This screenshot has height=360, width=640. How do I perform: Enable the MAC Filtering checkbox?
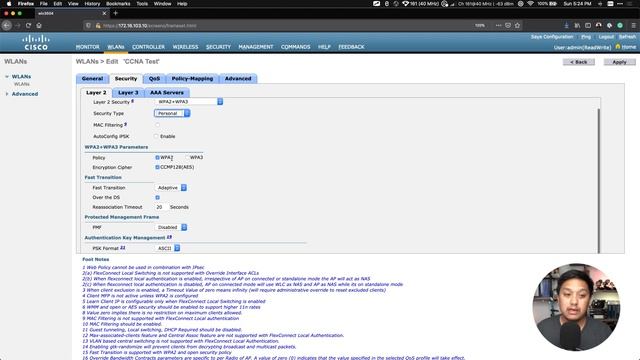click(157, 125)
